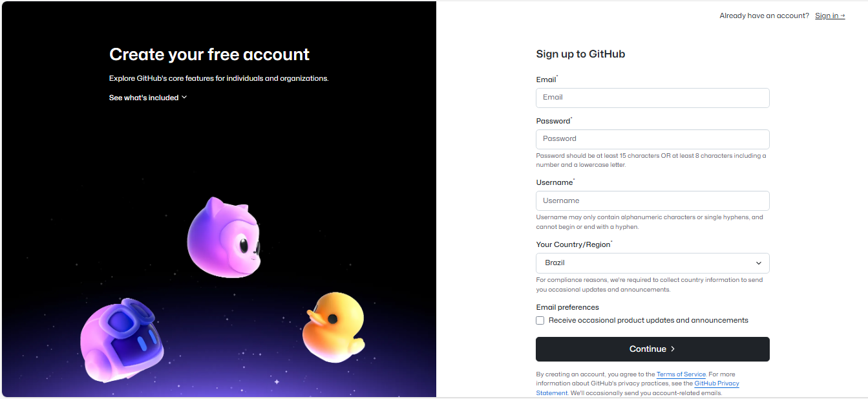This screenshot has height=399, width=868.
Task: Click the down arrow in Country field
Action: click(x=759, y=263)
